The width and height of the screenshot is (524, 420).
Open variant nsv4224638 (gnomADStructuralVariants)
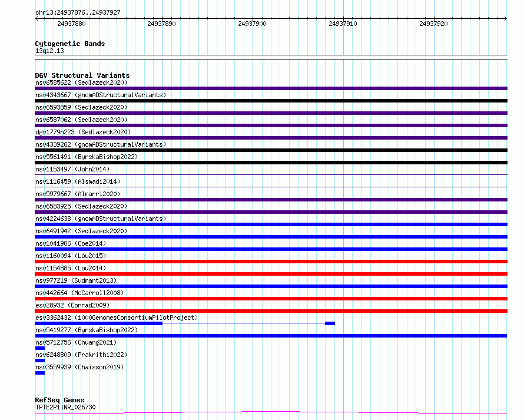pos(101,219)
